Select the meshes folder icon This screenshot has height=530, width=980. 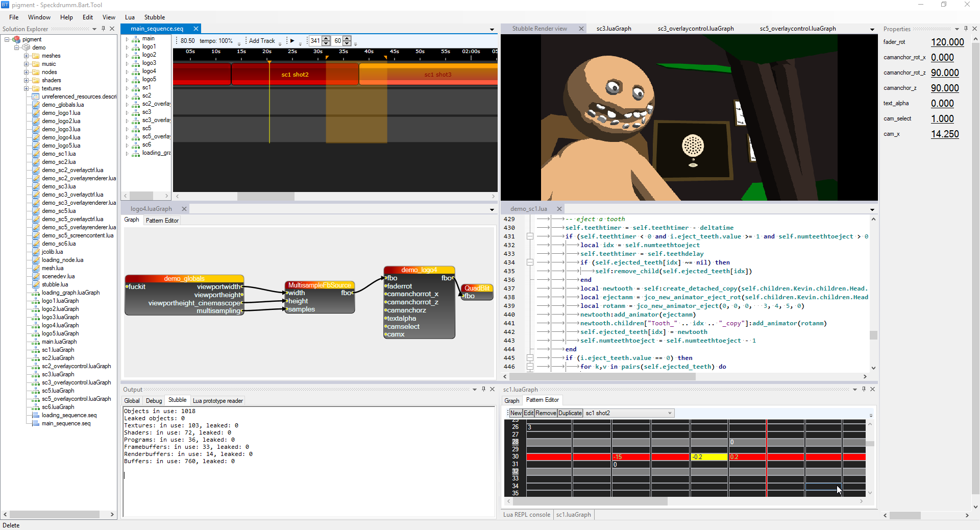click(36, 56)
